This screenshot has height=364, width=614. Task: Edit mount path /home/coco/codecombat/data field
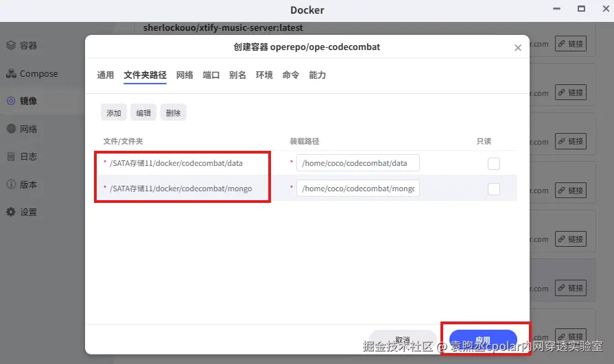pos(358,163)
